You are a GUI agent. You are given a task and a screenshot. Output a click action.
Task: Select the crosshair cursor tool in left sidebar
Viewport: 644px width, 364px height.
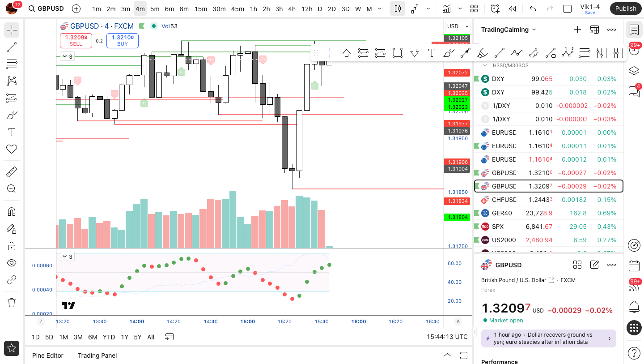pos(12,30)
